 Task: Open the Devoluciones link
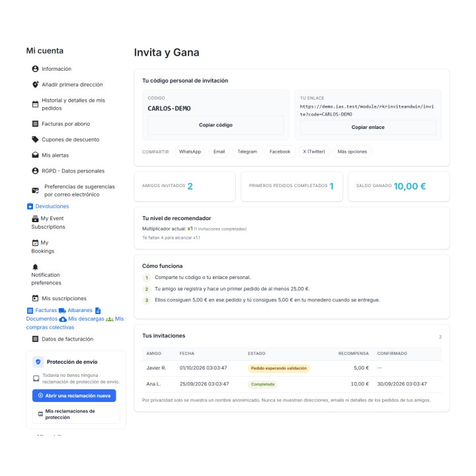click(x=52, y=206)
